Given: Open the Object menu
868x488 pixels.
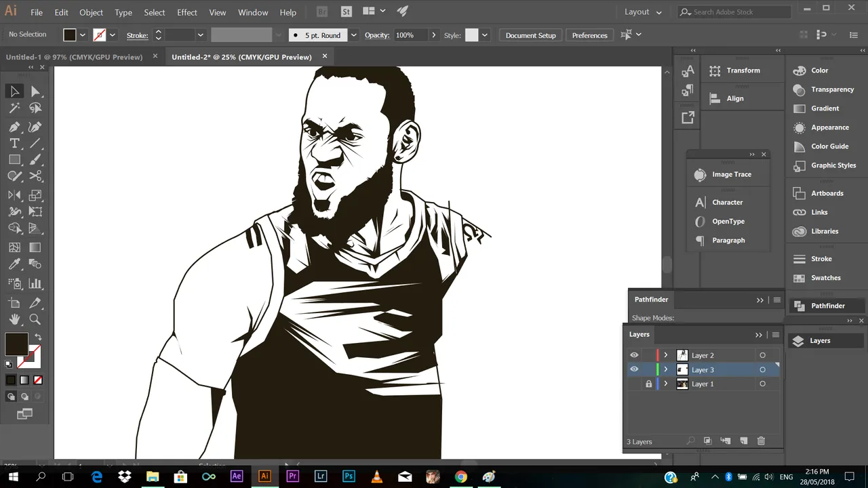Looking at the screenshot, I should pyautogui.click(x=92, y=12).
